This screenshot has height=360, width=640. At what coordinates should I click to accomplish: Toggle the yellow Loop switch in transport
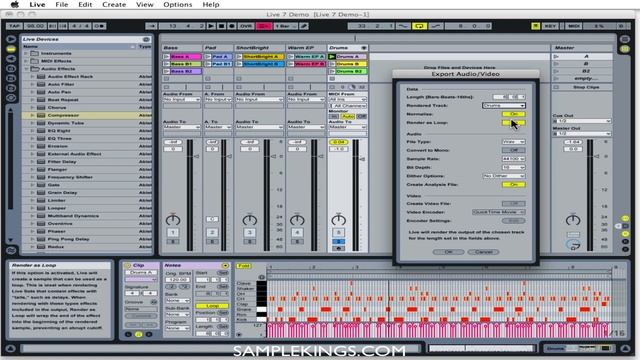(x=419, y=26)
